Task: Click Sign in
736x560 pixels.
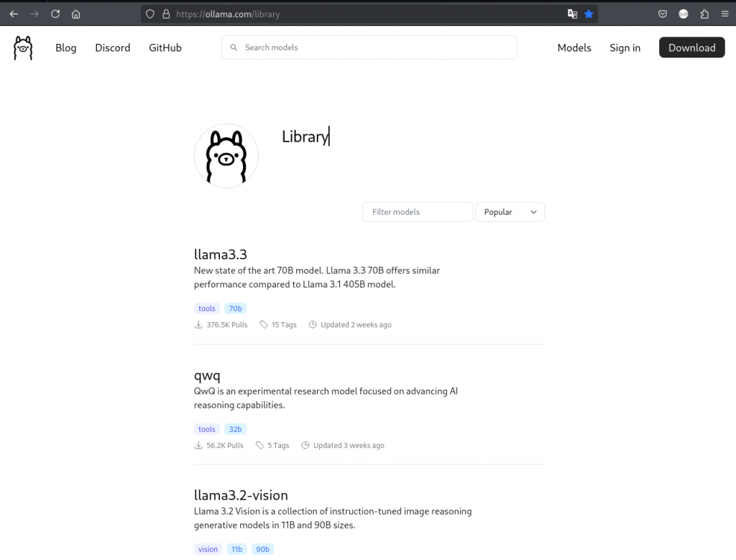Action: [625, 48]
